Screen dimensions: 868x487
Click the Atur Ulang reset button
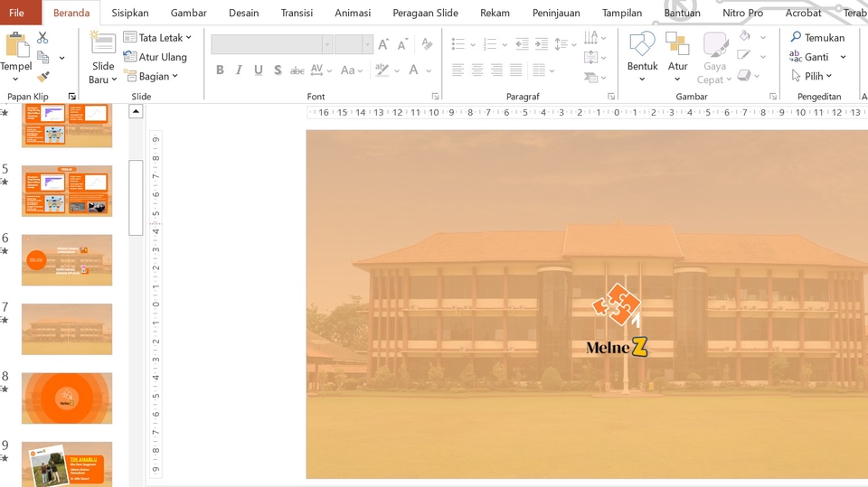[x=155, y=56]
